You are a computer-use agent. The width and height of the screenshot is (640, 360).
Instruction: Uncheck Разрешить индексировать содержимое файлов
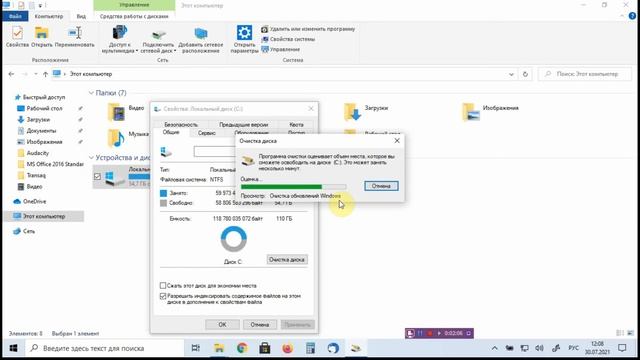163,296
